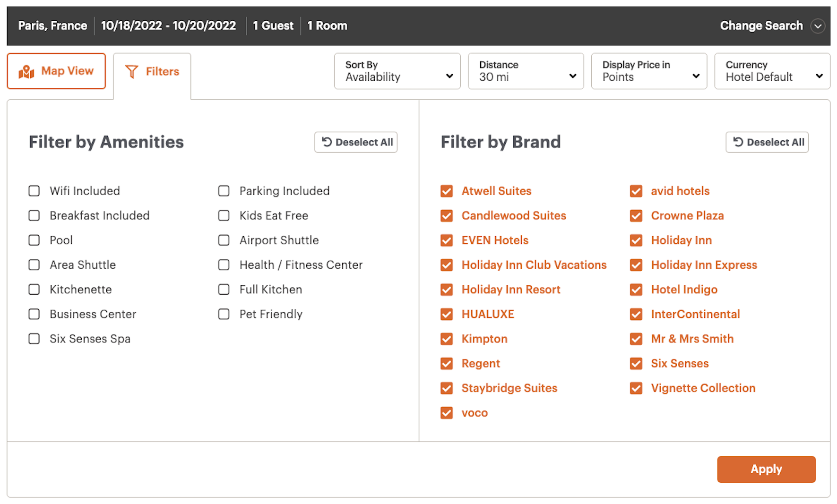Click the Change Search link text

pyautogui.click(x=761, y=26)
